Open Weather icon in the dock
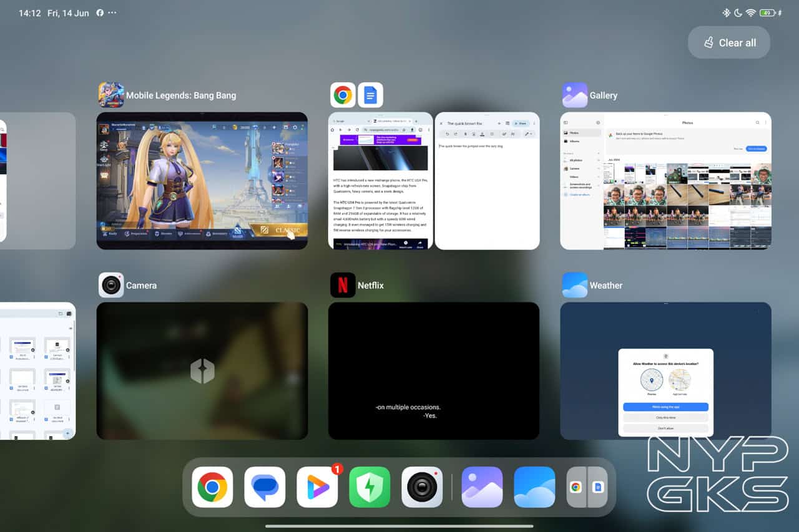Viewport: 799px width, 532px height. point(534,487)
